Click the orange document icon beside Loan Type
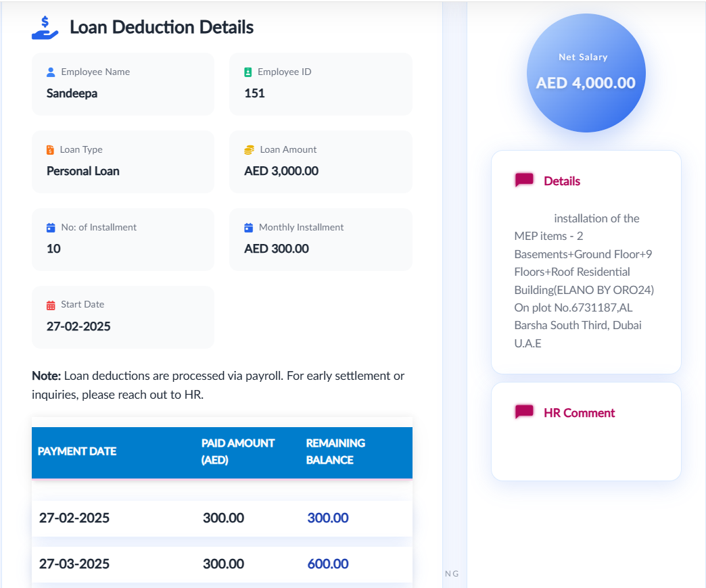This screenshot has height=588, width=706. click(50, 150)
